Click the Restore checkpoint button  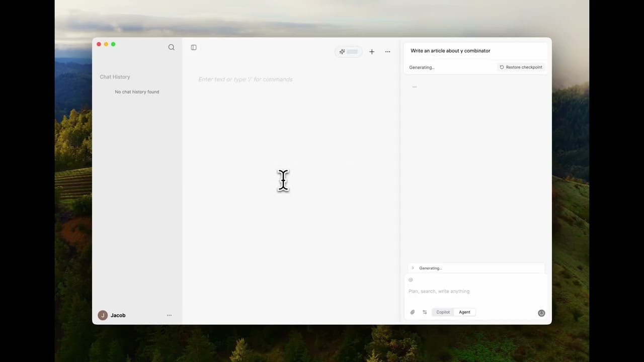tap(521, 67)
